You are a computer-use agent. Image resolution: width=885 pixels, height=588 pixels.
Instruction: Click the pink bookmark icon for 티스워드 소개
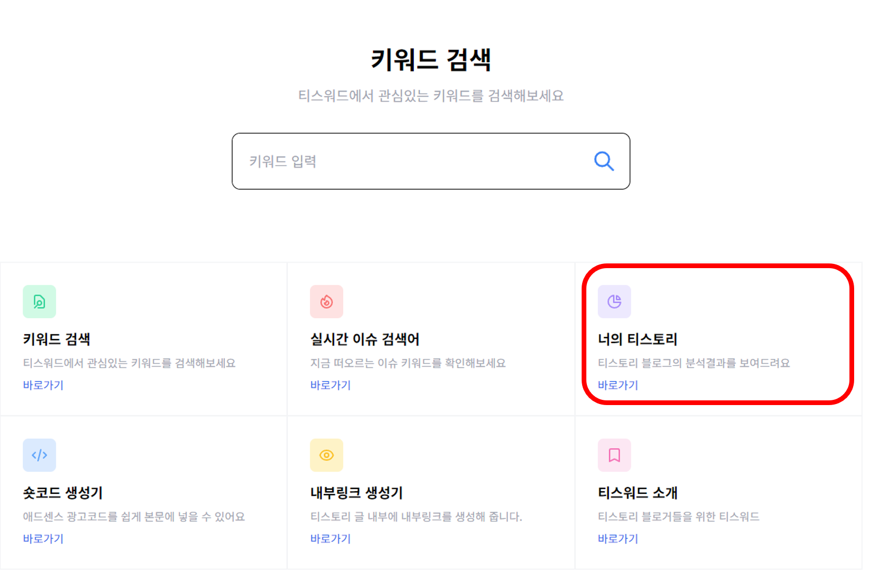point(614,455)
